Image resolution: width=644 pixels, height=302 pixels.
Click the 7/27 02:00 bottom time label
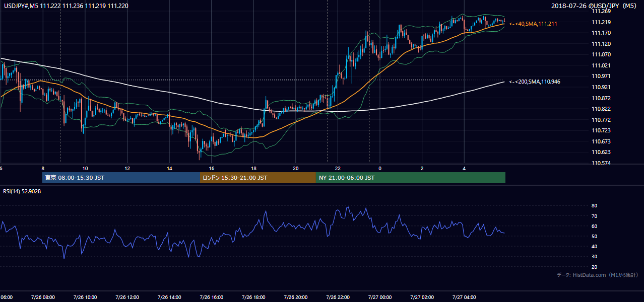pos(422,297)
